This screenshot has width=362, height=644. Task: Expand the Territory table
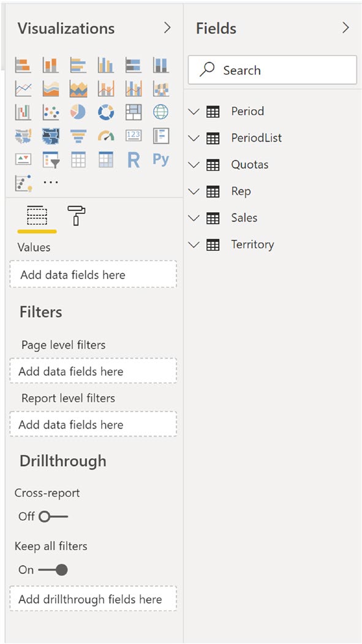pyautogui.click(x=193, y=245)
